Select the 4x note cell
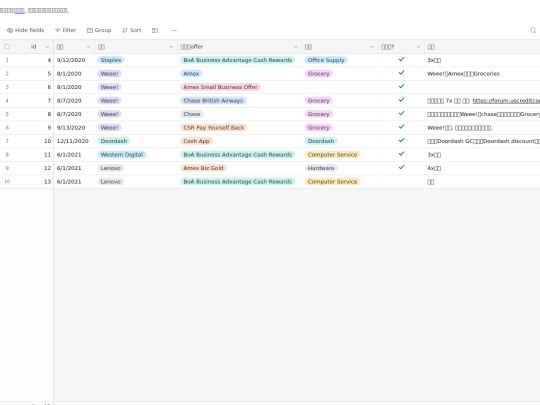This screenshot has height=405, width=540. coord(482,168)
